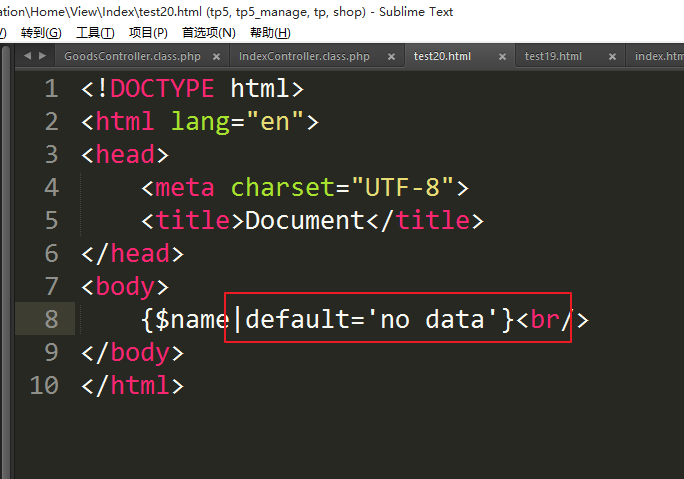Open the 转到(G) menu

[x=40, y=33]
